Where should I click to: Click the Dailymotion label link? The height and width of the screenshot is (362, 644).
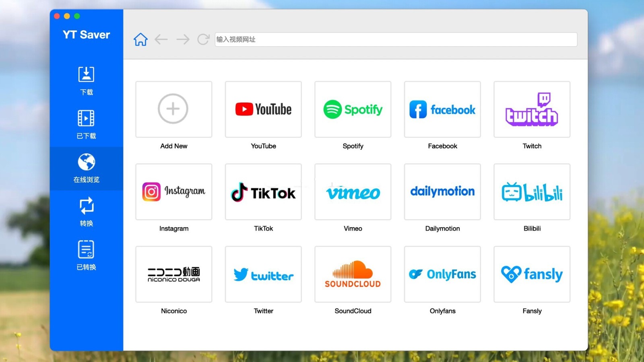point(442,228)
